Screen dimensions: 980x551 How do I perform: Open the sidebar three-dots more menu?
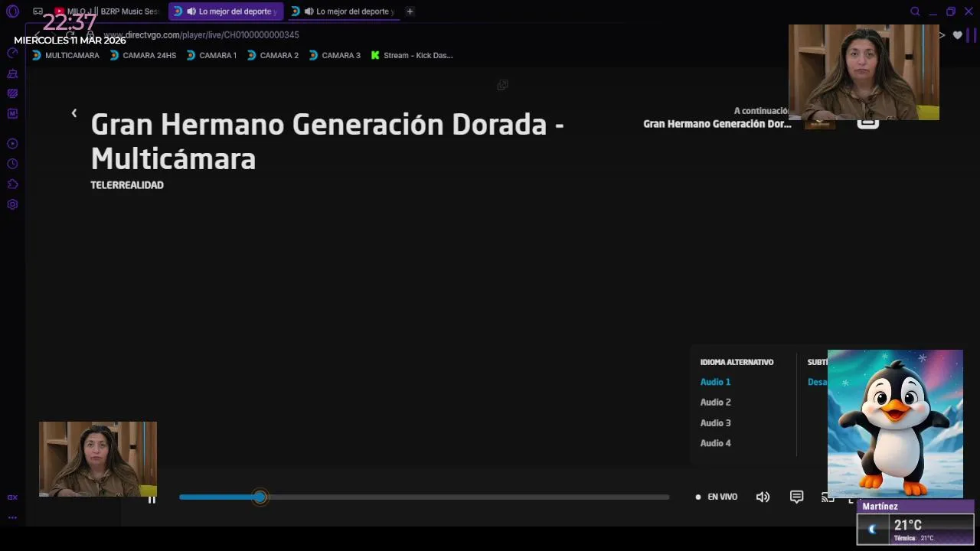(x=12, y=517)
